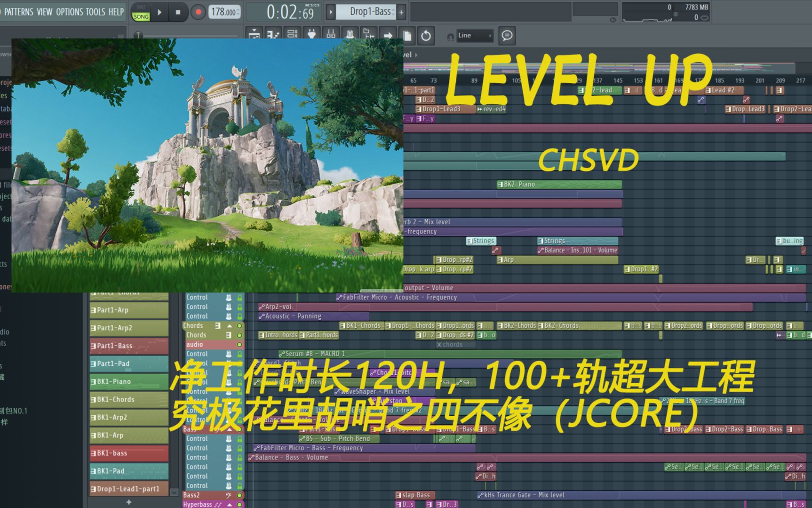Select the Lead #2 clip
The width and height of the screenshot is (812, 508).
pyautogui.click(x=724, y=90)
